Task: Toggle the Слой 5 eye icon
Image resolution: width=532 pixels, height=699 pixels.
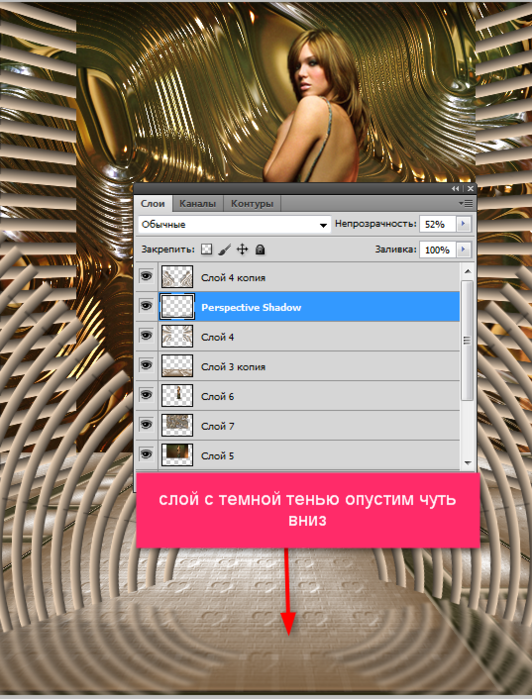Action: 146,454
